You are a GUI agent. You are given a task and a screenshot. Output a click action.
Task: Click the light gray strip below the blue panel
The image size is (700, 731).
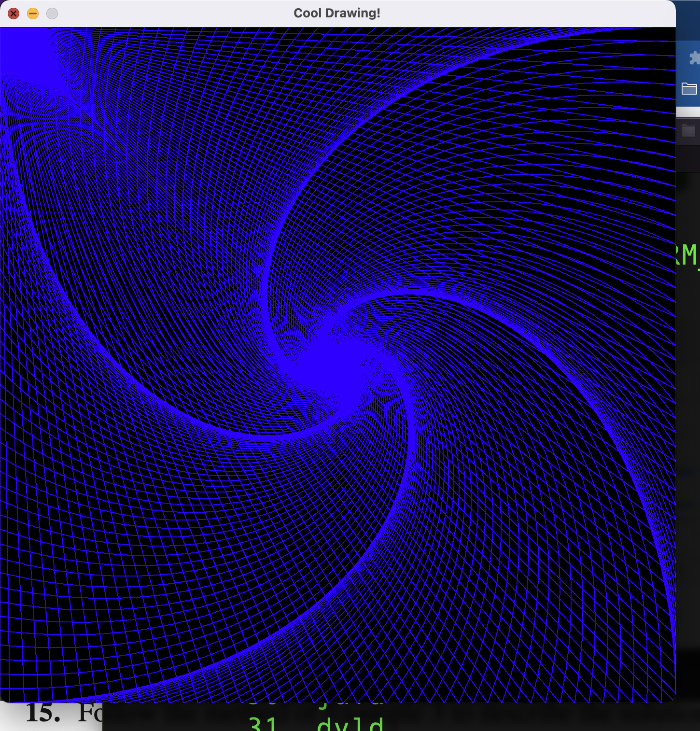[x=688, y=112]
